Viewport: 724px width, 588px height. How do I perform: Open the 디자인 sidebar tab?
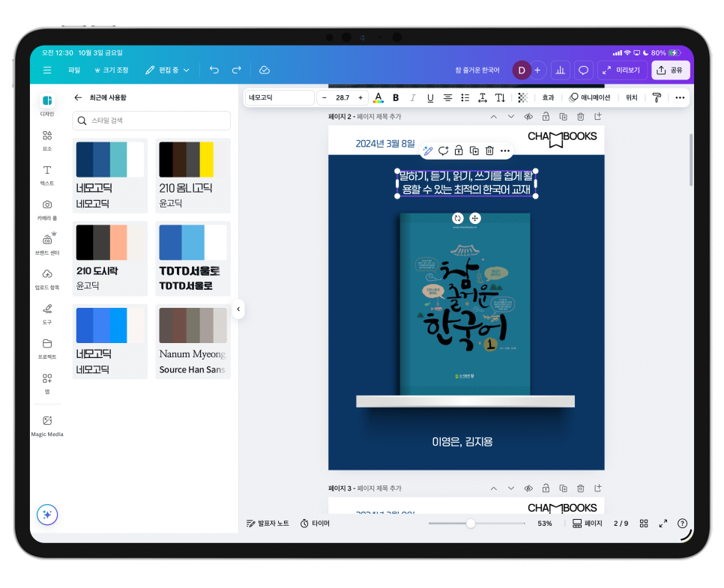[x=47, y=106]
